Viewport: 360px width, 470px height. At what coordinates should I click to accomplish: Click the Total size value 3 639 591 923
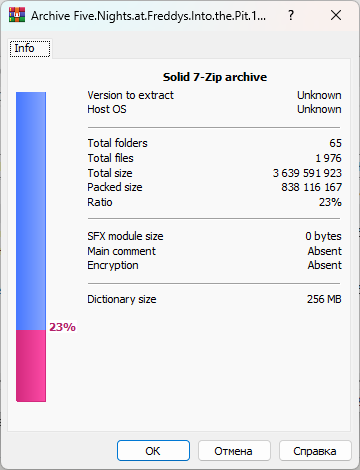(307, 173)
